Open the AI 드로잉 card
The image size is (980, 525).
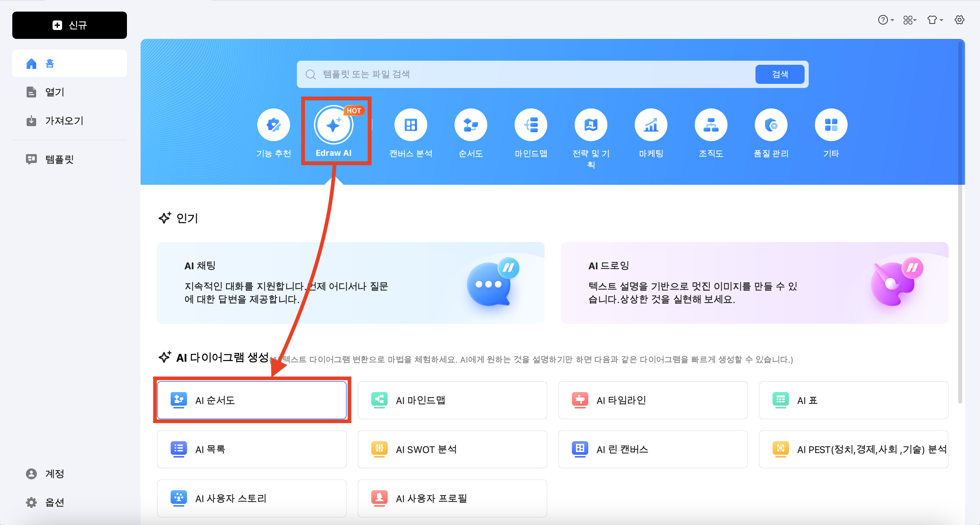(754, 283)
